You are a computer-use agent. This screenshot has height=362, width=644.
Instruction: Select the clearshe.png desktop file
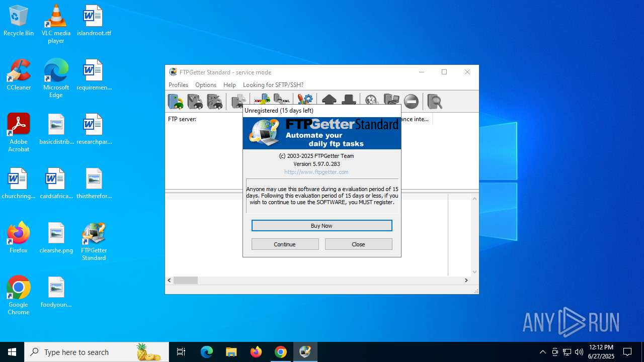pyautogui.click(x=56, y=238)
